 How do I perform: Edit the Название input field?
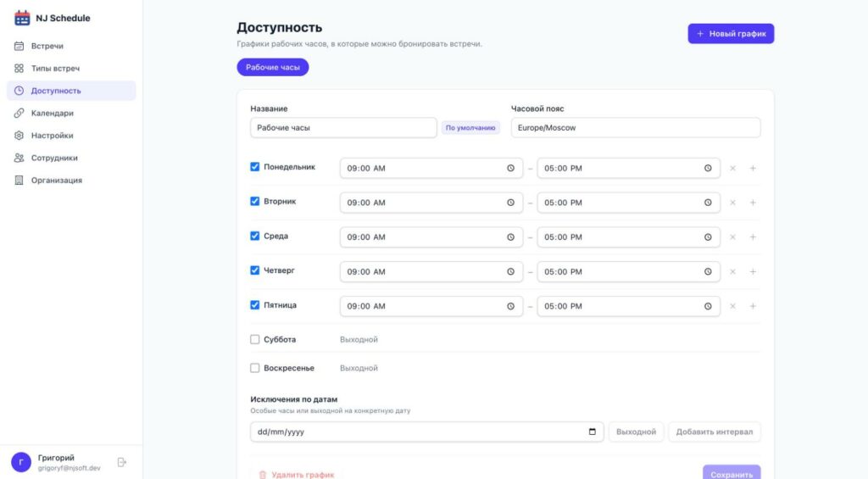click(x=343, y=127)
